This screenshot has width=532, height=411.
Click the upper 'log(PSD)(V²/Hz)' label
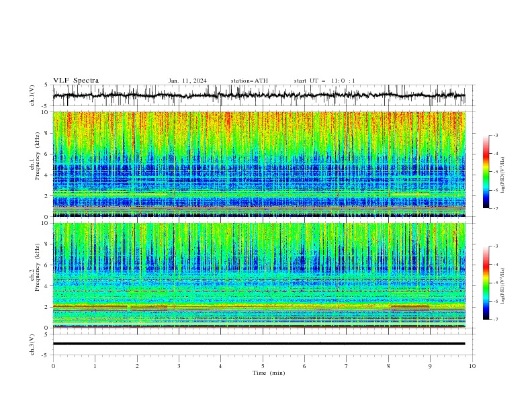point(503,175)
